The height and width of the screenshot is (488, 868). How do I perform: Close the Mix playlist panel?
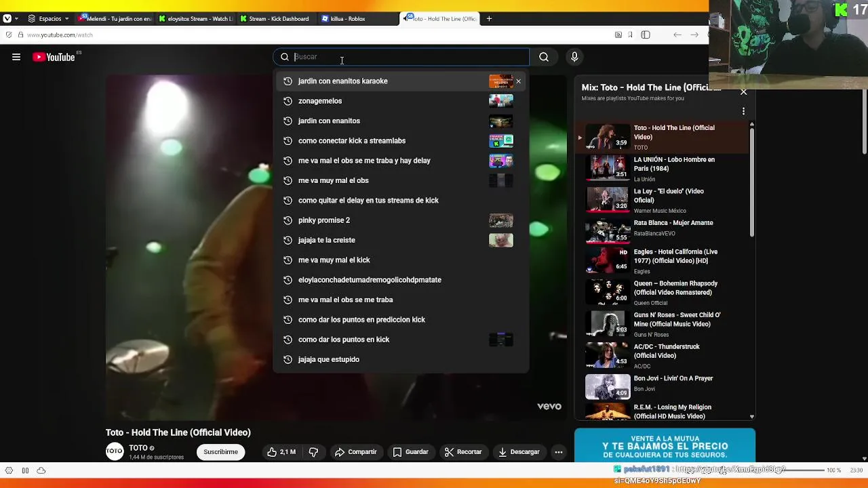point(743,91)
